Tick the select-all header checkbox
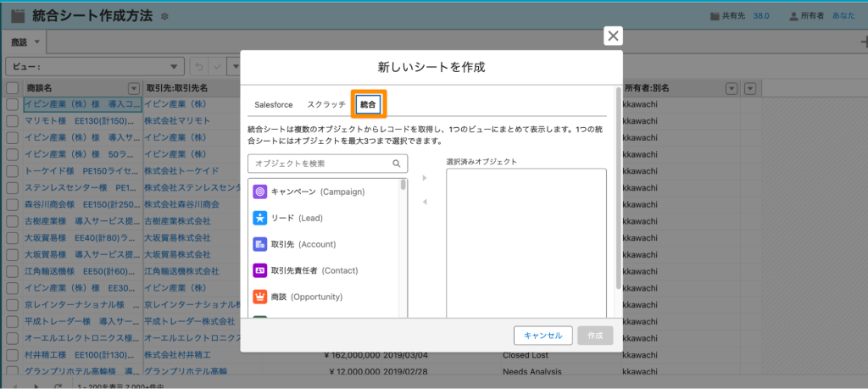Screen dimensions: 868x389 [12, 88]
